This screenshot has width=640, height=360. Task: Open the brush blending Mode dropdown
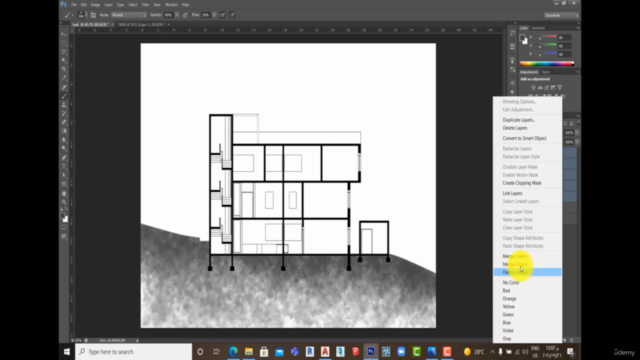tap(129, 15)
